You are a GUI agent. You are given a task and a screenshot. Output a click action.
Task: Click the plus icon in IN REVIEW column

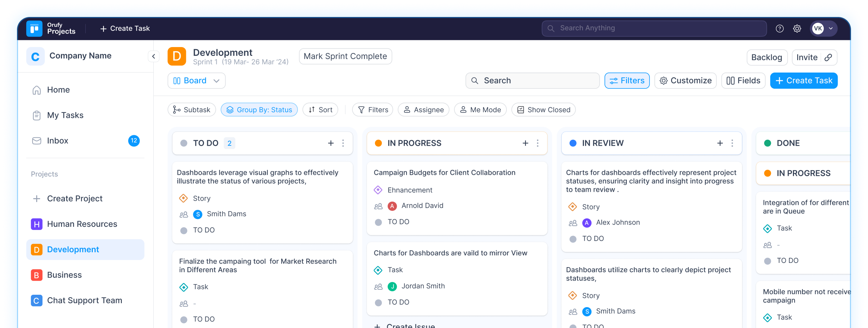[720, 143]
